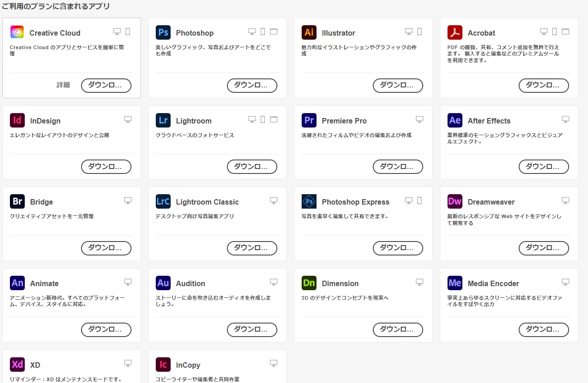Download Animate
The width and height of the screenshot is (588, 383).
tap(106, 330)
